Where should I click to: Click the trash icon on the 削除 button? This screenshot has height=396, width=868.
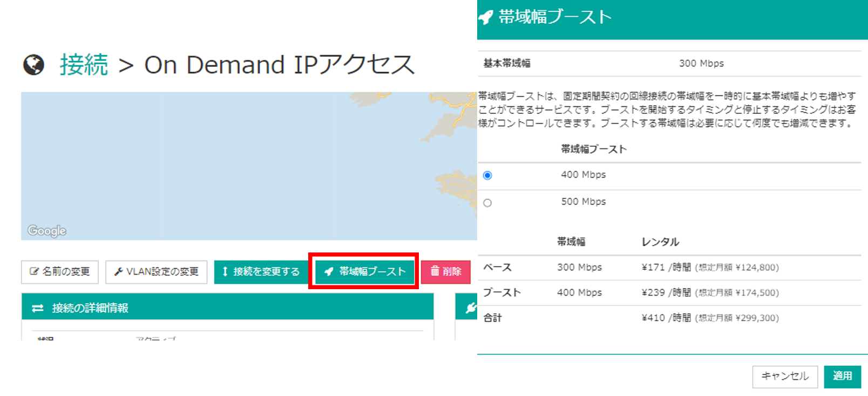click(435, 271)
